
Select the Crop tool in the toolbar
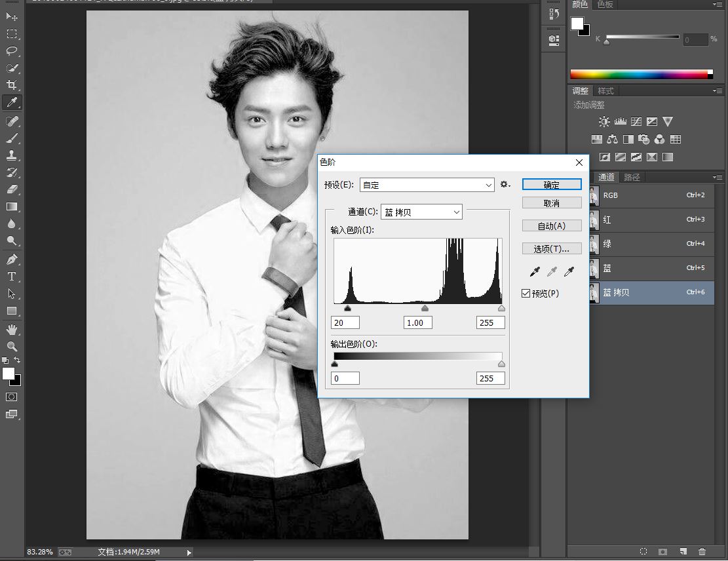tap(12, 85)
